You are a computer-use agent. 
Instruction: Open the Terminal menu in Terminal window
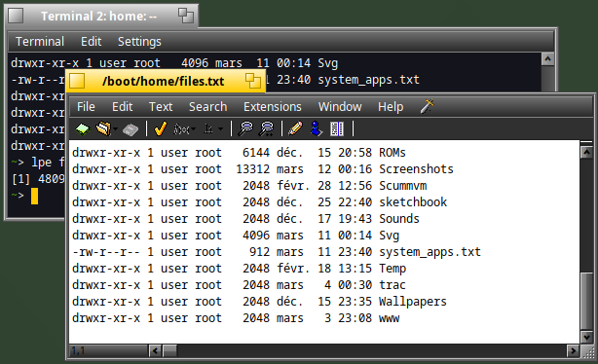click(40, 41)
